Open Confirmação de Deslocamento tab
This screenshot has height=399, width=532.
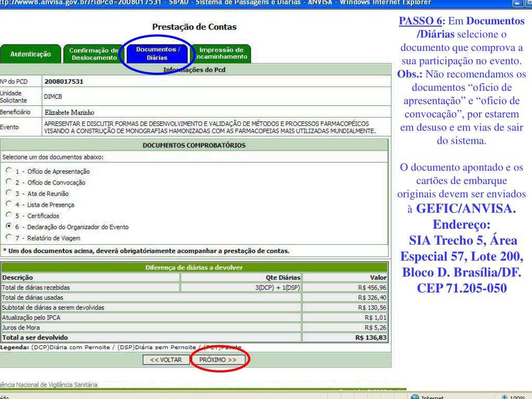click(94, 54)
